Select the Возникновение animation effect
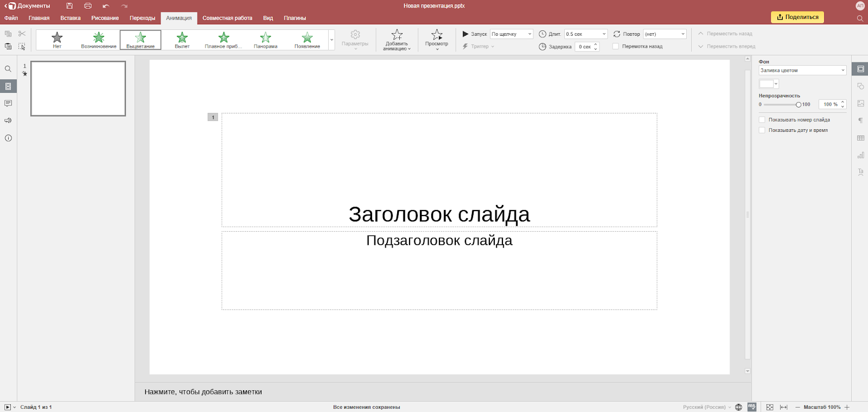Screen dimensions: 868x412 [x=99, y=40]
